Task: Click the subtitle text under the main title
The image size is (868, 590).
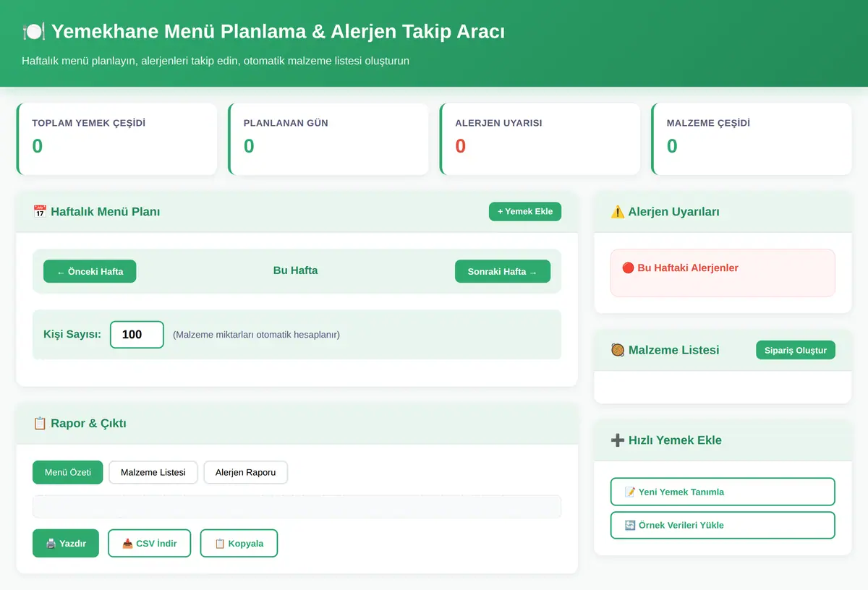Action: [216, 61]
